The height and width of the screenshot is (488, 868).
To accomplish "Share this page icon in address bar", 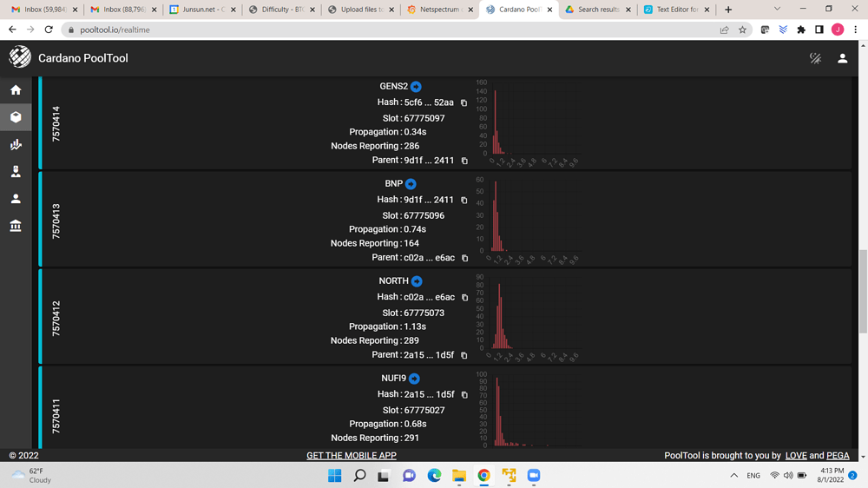I will pyautogui.click(x=724, y=30).
